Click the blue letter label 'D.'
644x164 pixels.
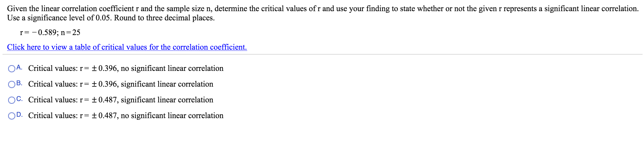[x=19, y=115]
